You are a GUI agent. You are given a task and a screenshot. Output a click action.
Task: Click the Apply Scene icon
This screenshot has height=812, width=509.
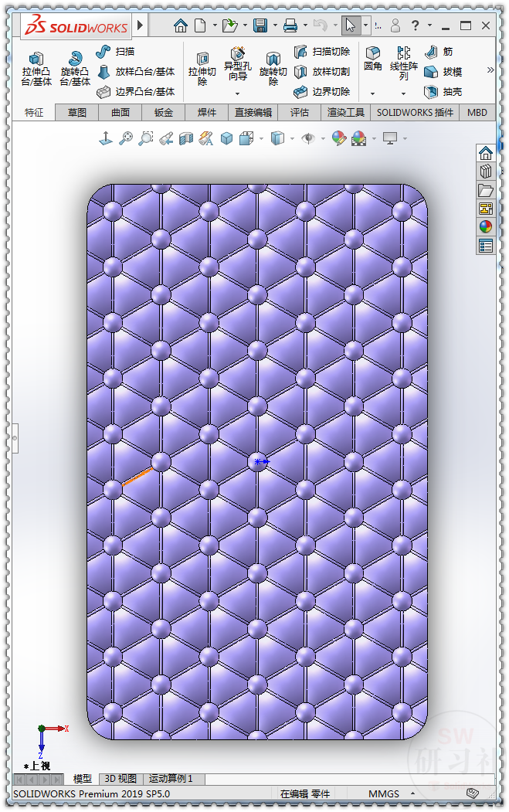359,138
